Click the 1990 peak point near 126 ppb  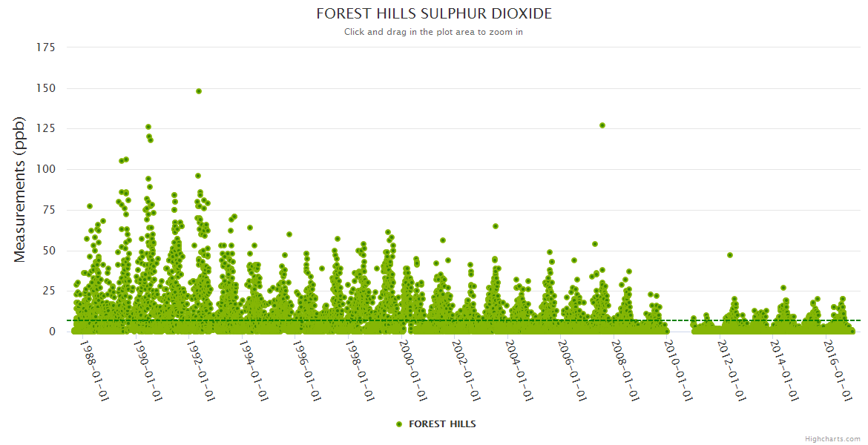click(148, 127)
